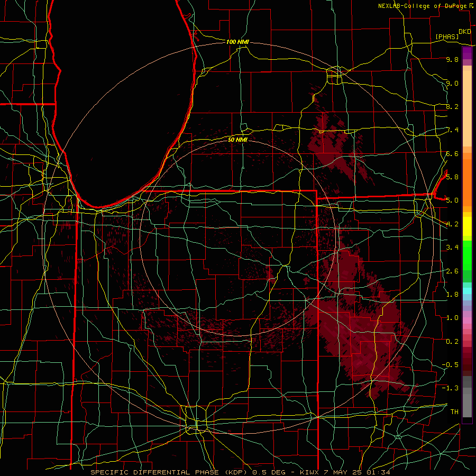This screenshot has height=476, width=476.
Task: Click the 5.0 scale value
Action: point(452,200)
